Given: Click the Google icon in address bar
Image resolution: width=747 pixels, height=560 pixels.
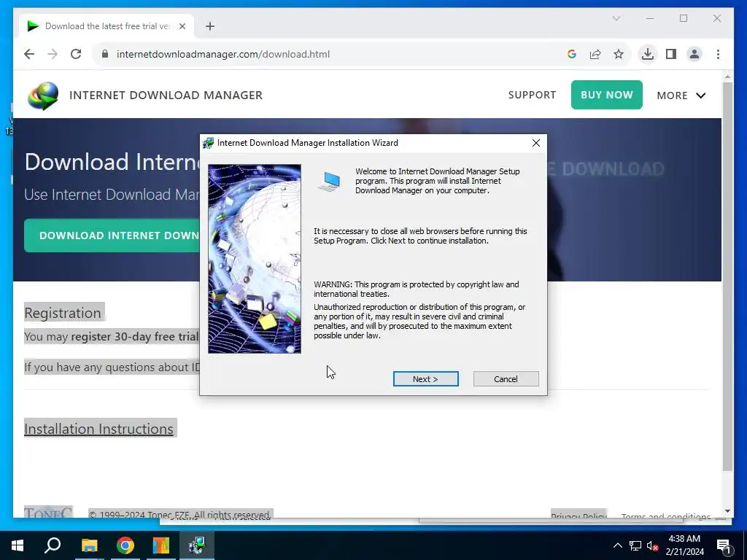Looking at the screenshot, I should pos(572,54).
